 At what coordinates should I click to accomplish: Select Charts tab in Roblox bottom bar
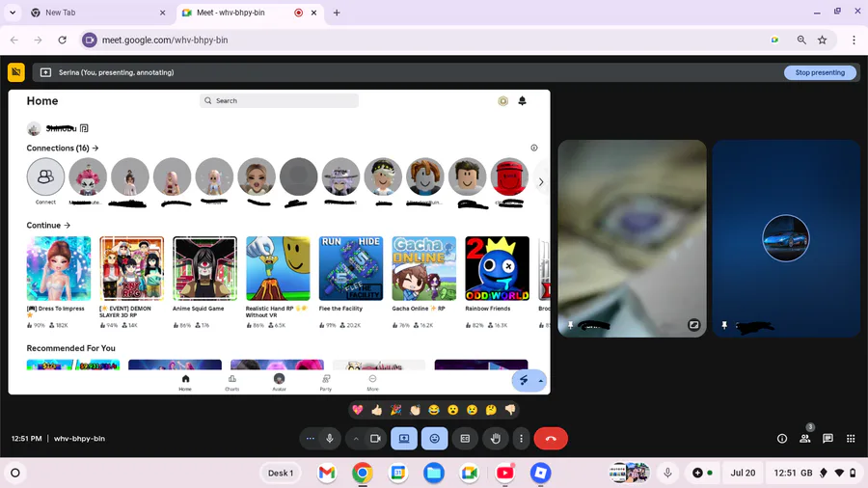coord(231,382)
